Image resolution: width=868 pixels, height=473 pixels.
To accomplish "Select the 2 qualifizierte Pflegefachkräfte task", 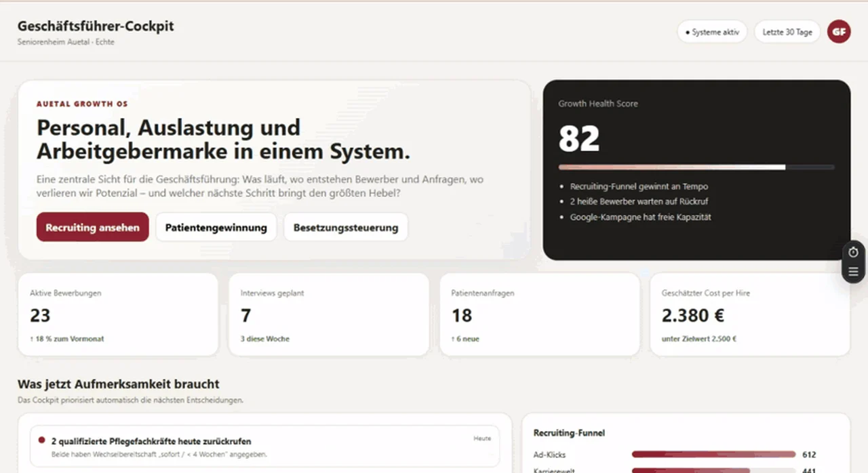I will (x=264, y=447).
